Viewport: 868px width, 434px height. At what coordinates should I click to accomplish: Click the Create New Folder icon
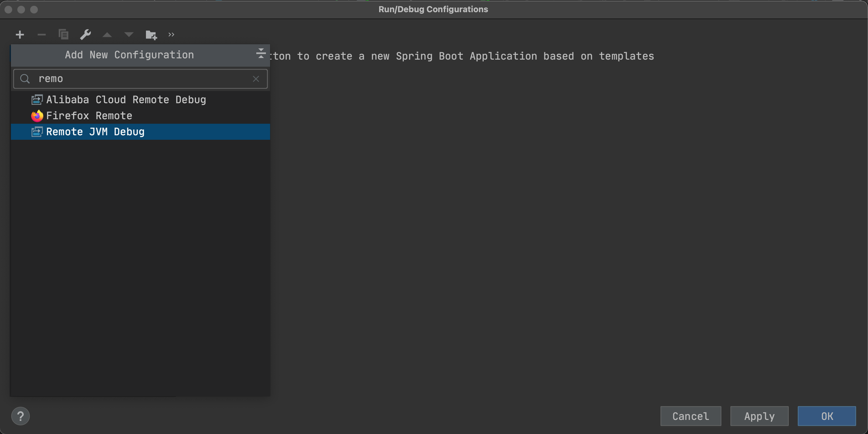[x=151, y=35]
